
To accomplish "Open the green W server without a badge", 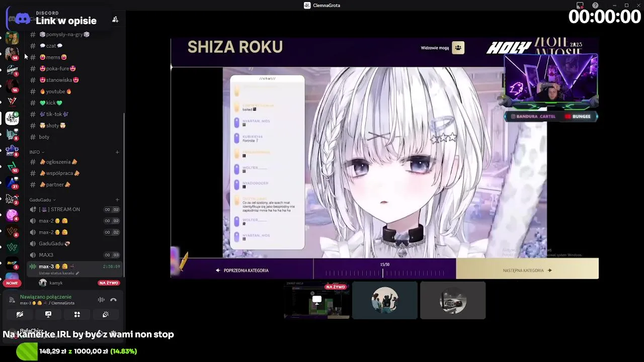I will pos(12,247).
